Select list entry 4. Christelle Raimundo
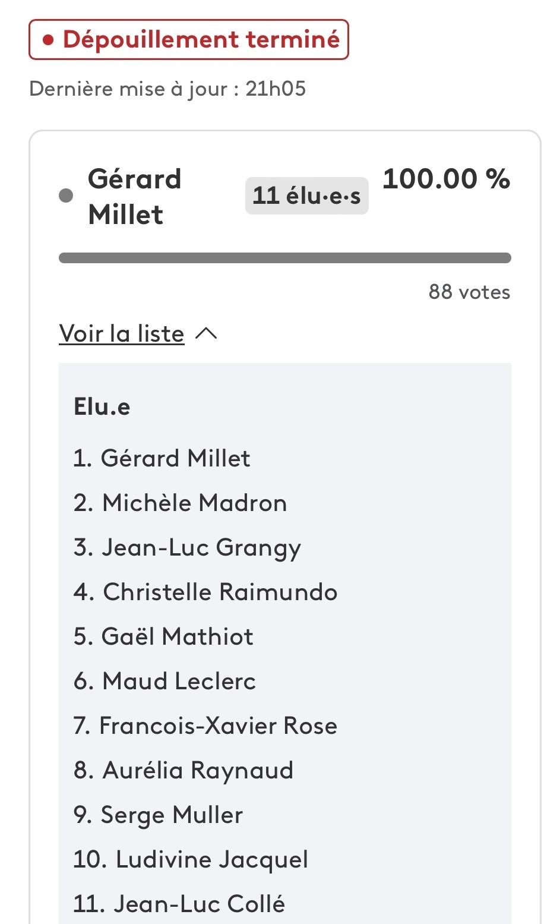560x924 pixels. point(205,592)
